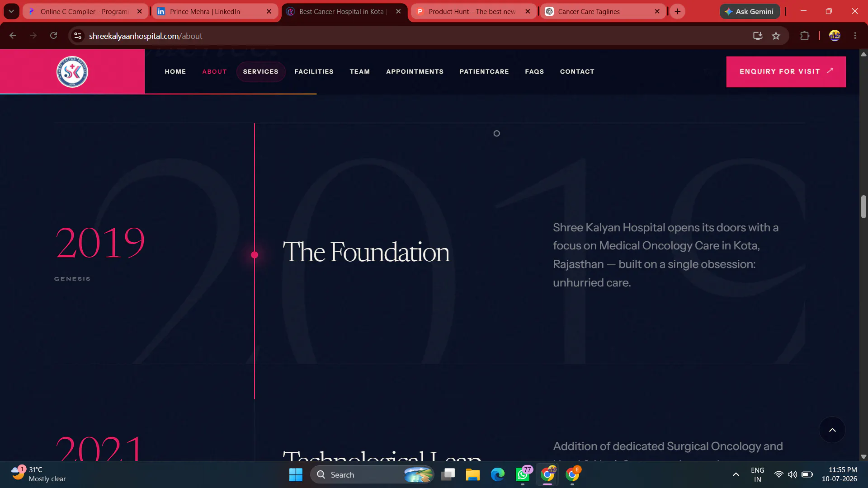
Task: Go to PATIENTCARE page
Action: pyautogui.click(x=484, y=72)
